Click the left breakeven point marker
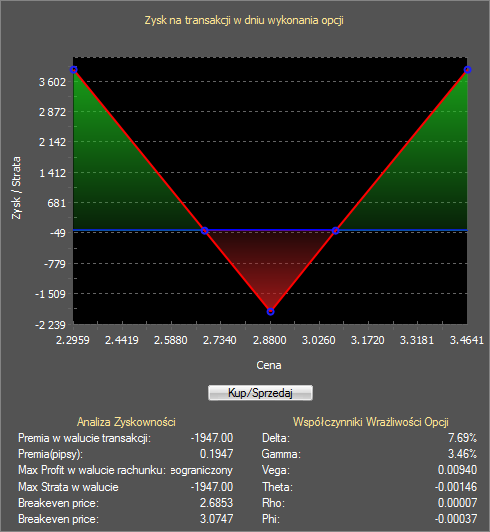The image size is (490, 532). tap(204, 231)
